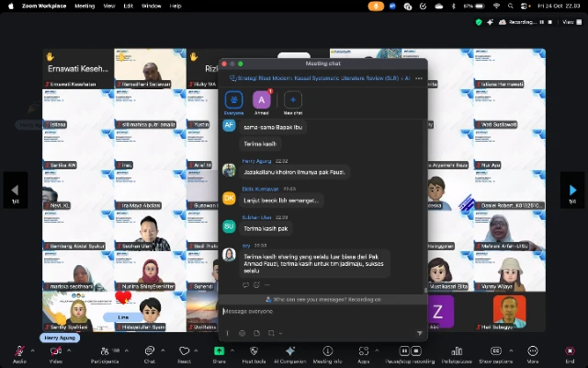Viewport: 588px width, 368px height.
Task: Expand the arrow beside Participants
Action: point(127,351)
